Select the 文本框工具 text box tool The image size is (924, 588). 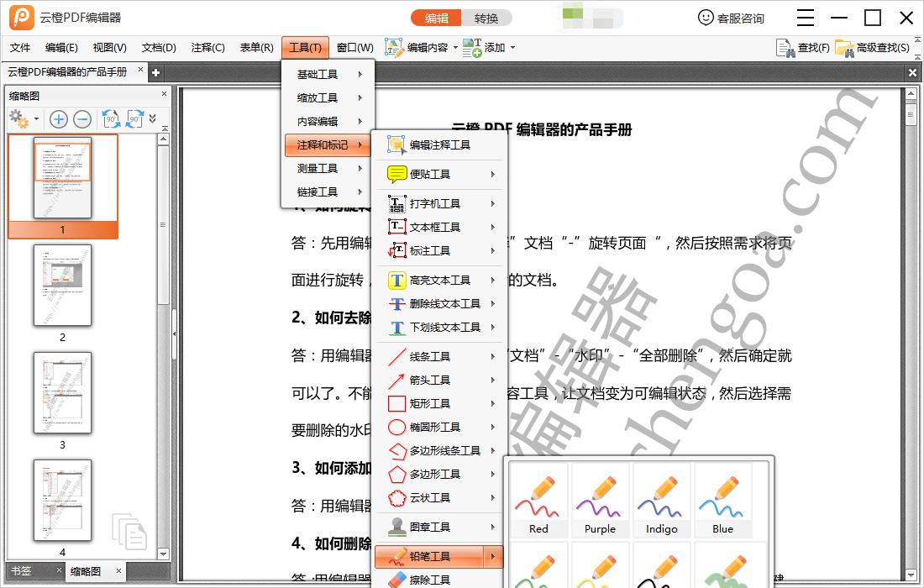[x=439, y=228]
